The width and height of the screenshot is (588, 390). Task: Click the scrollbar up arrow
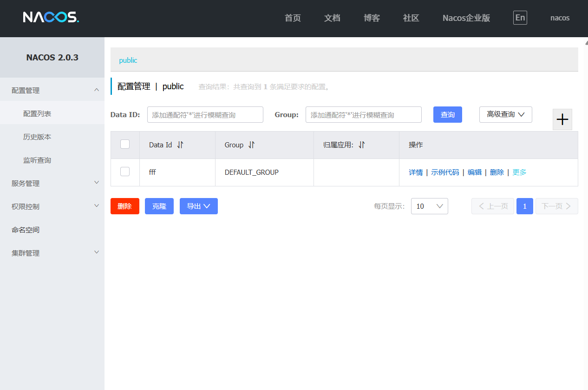pyautogui.click(x=586, y=42)
